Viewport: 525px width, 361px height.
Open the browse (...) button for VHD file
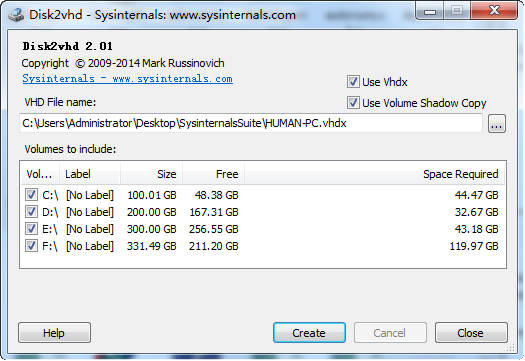[x=497, y=124]
